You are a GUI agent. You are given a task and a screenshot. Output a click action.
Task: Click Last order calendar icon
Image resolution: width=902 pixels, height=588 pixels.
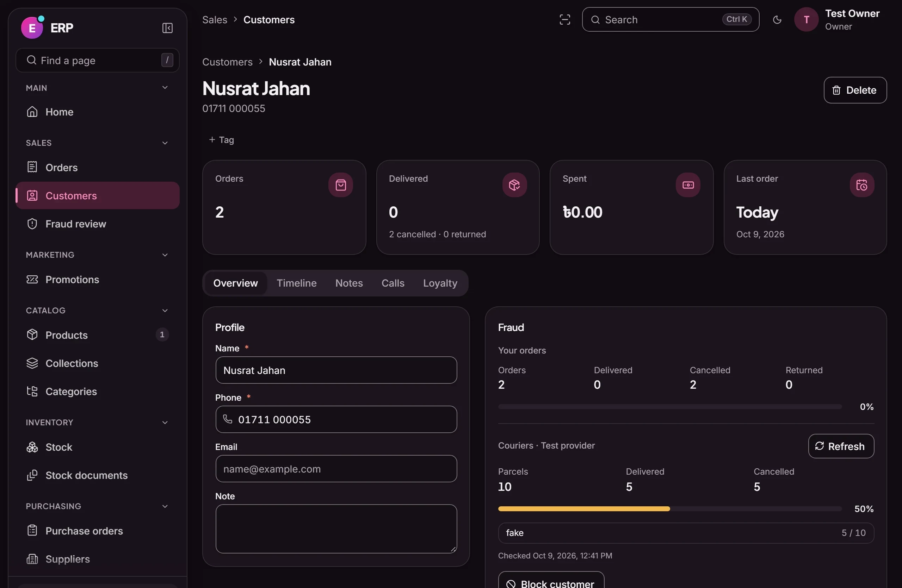pos(862,185)
